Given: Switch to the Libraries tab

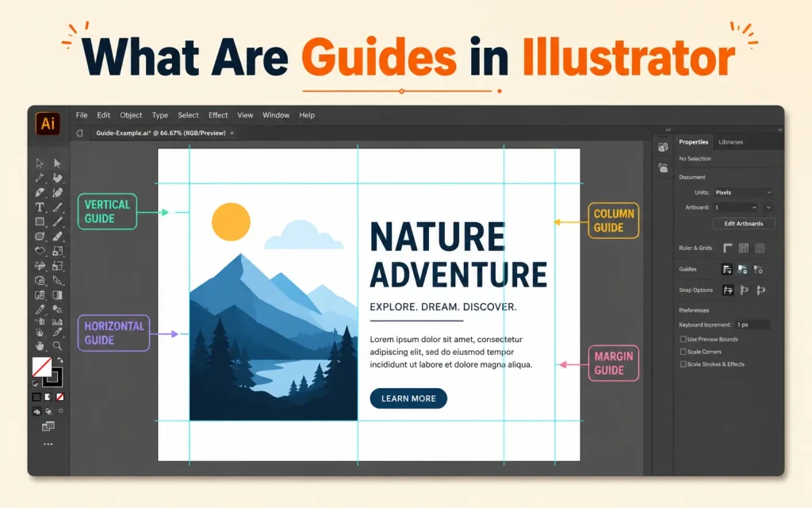Looking at the screenshot, I should click(x=730, y=142).
